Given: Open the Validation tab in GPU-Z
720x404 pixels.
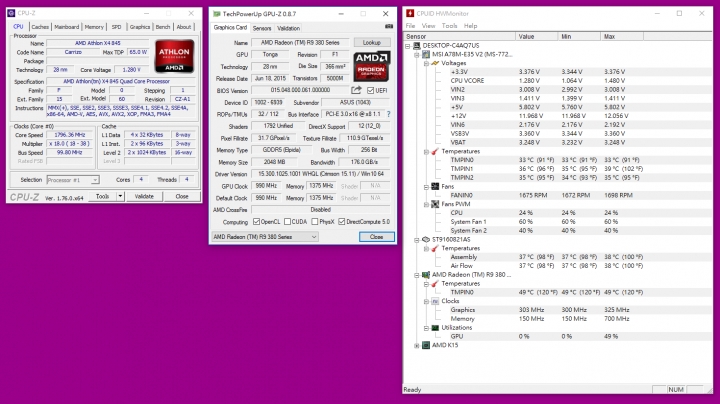Looking at the screenshot, I should [x=288, y=28].
